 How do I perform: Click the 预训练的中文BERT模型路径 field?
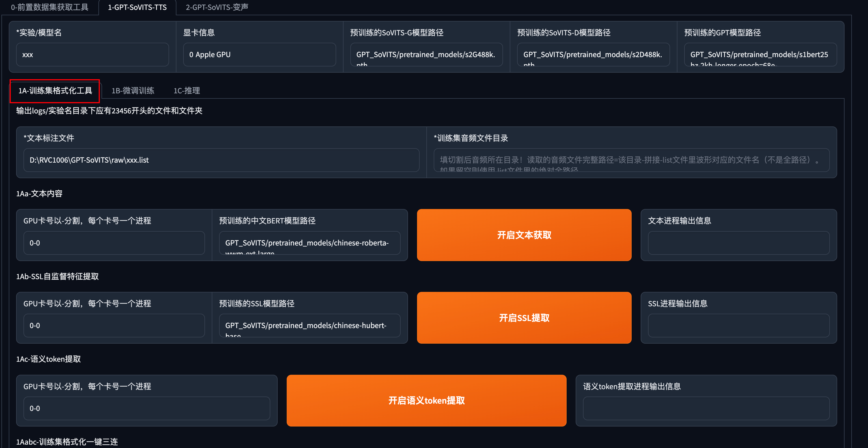(x=309, y=243)
